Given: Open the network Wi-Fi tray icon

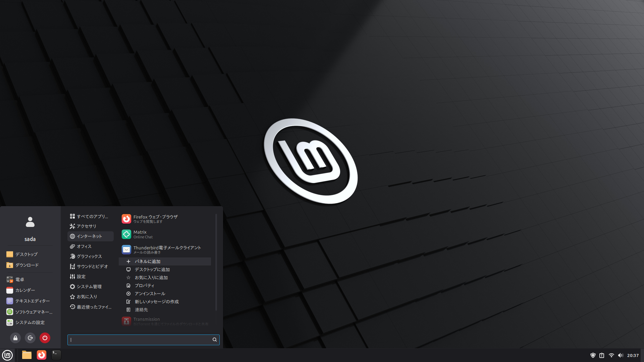Looking at the screenshot, I should coord(611,355).
